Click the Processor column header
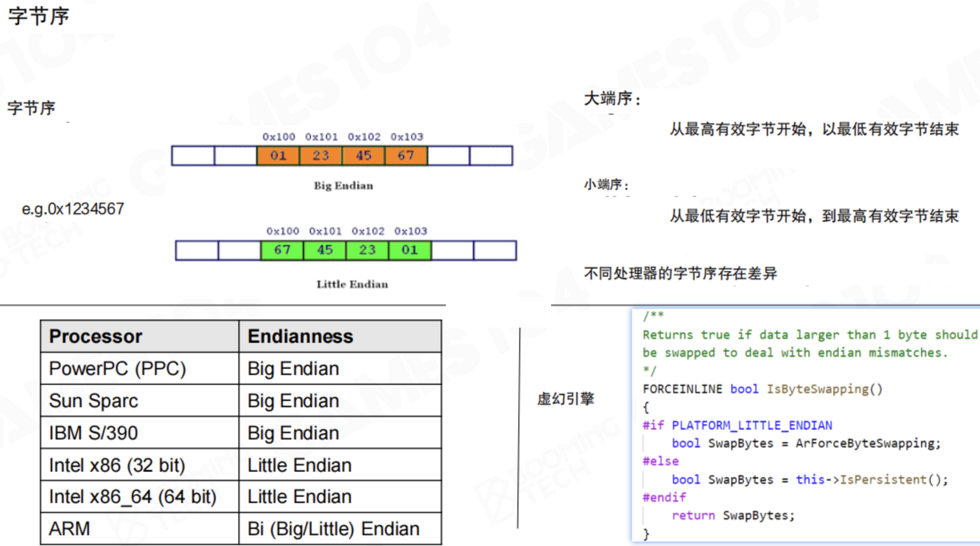Image resolution: width=980 pixels, height=546 pixels. (x=95, y=337)
